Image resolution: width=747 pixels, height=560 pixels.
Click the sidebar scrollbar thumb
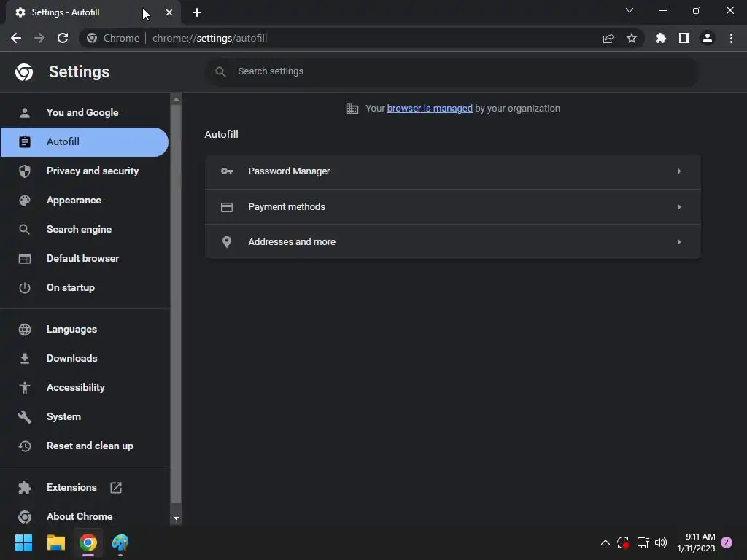[x=177, y=304]
